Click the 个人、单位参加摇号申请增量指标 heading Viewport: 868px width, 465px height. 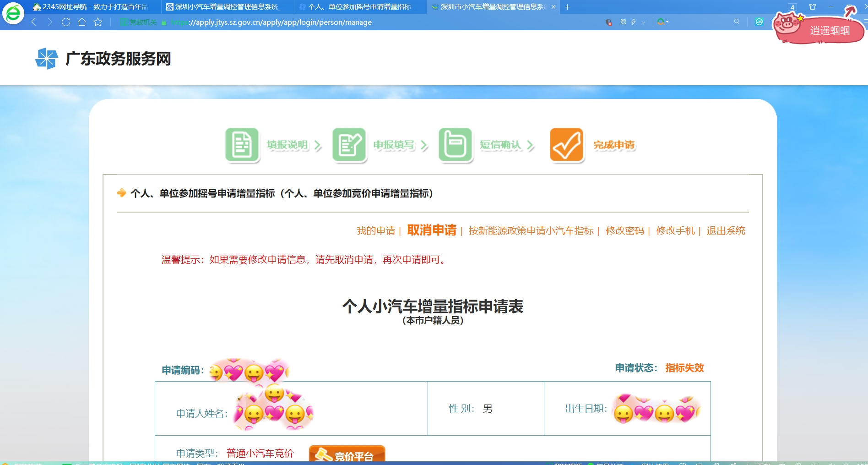(282, 193)
